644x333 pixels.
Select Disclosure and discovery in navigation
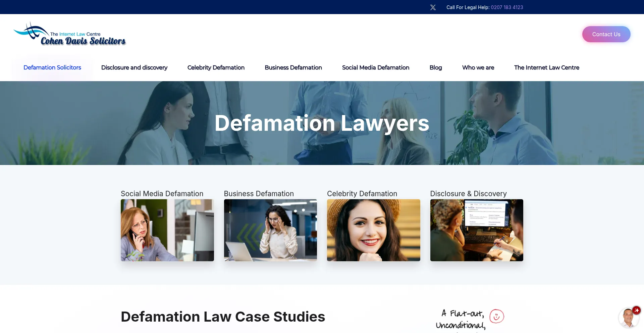point(134,67)
